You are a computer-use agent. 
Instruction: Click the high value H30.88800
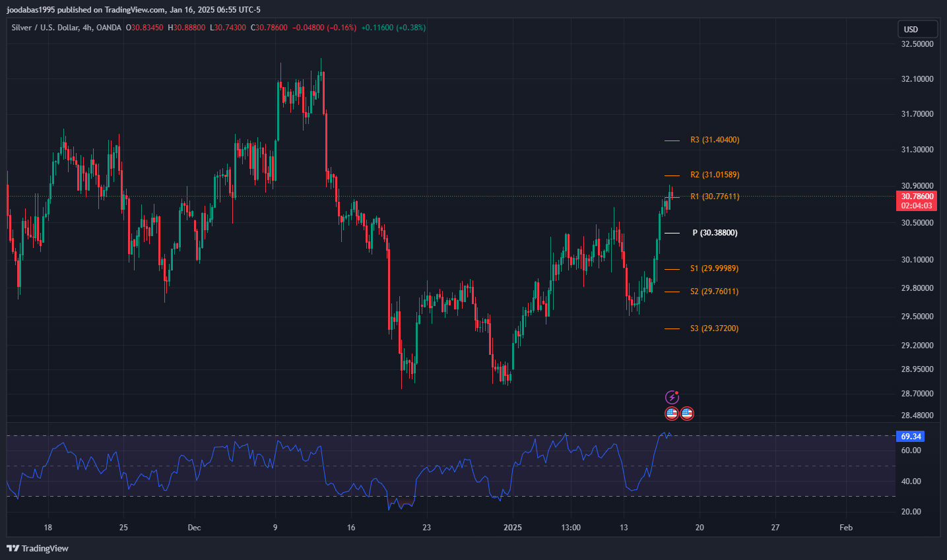[187, 28]
